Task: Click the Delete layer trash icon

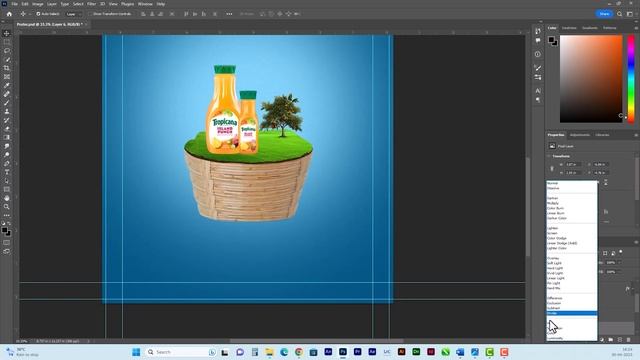Action: click(x=628, y=340)
